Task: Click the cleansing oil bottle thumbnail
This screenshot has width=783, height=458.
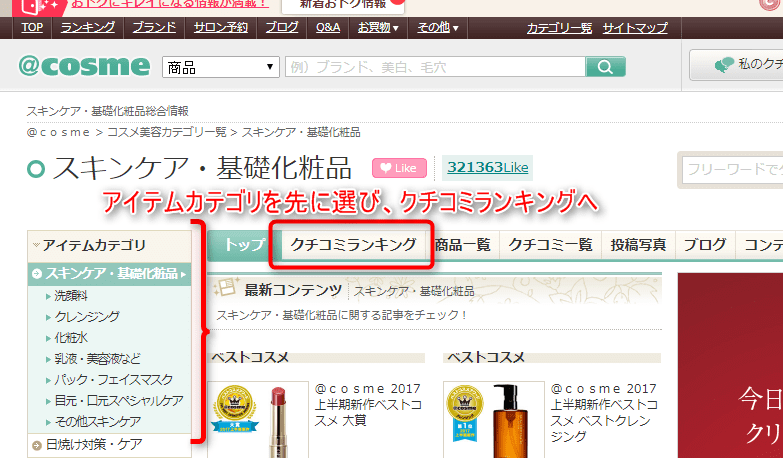Action: [494, 420]
